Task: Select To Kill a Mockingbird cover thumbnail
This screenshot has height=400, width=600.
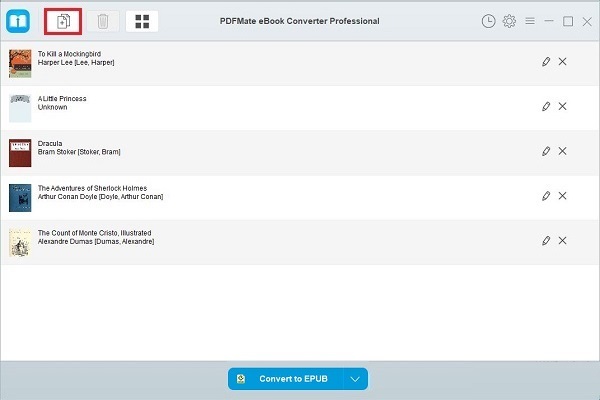Action: [20, 64]
